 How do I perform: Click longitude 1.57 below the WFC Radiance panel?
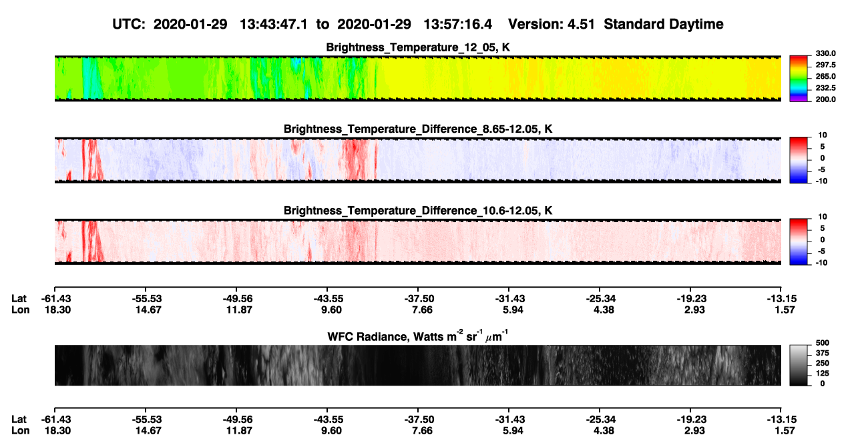(786, 431)
